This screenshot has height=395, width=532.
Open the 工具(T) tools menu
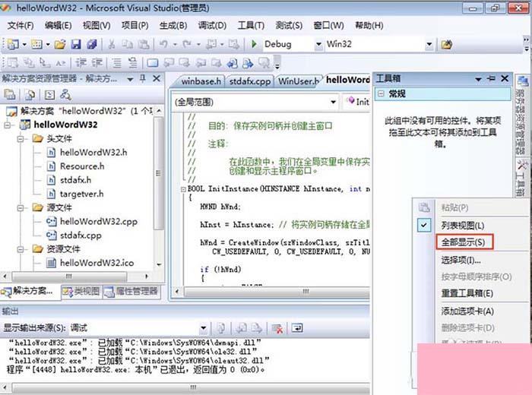251,25
